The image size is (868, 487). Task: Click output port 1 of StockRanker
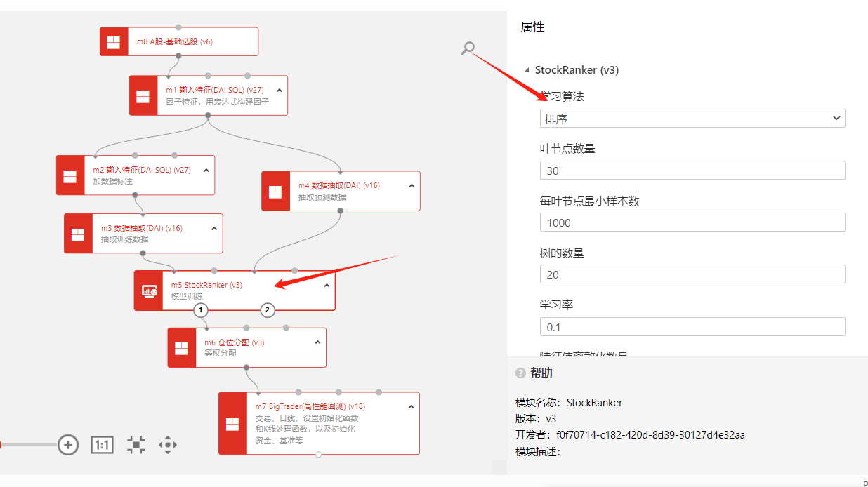[x=201, y=309]
